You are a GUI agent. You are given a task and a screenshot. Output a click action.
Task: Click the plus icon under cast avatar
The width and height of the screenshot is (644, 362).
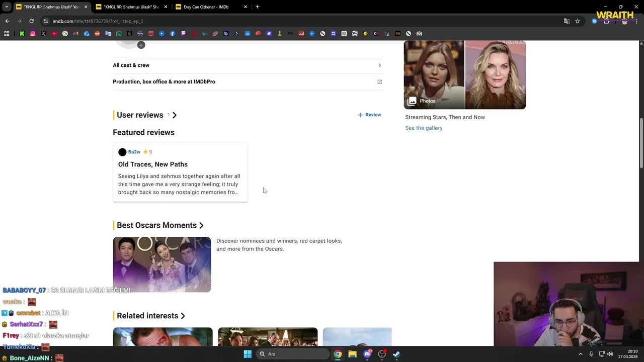coord(141,45)
